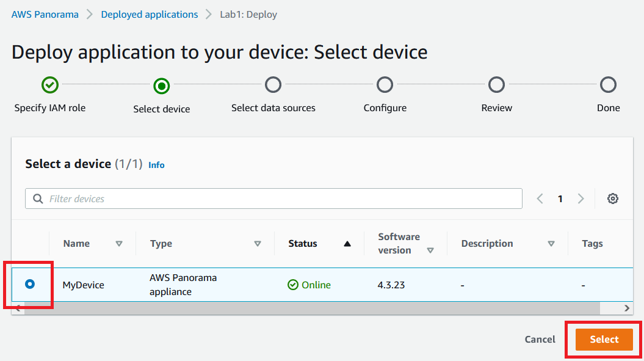The height and width of the screenshot is (361, 644).
Task: Click the Specify IAM role step label
Action: coord(49,108)
